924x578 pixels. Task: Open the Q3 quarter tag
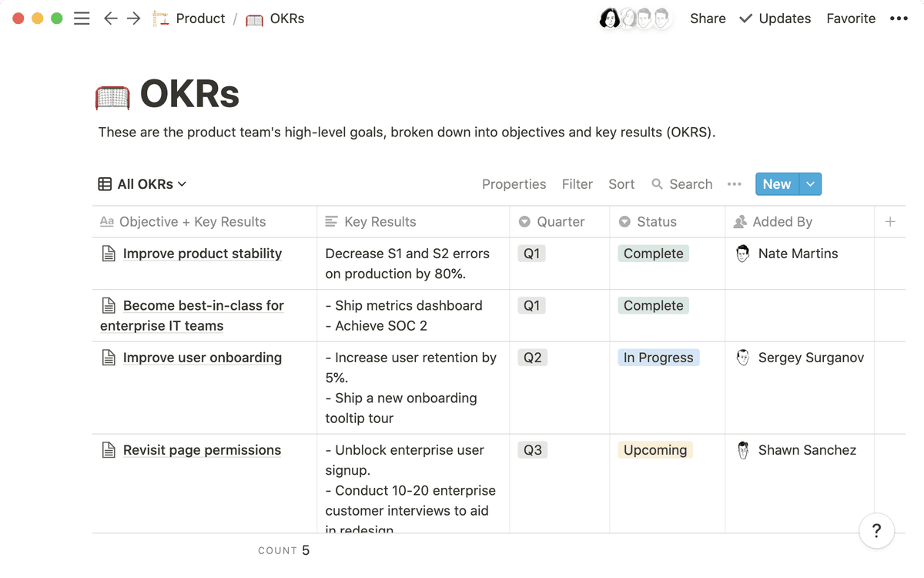click(533, 450)
